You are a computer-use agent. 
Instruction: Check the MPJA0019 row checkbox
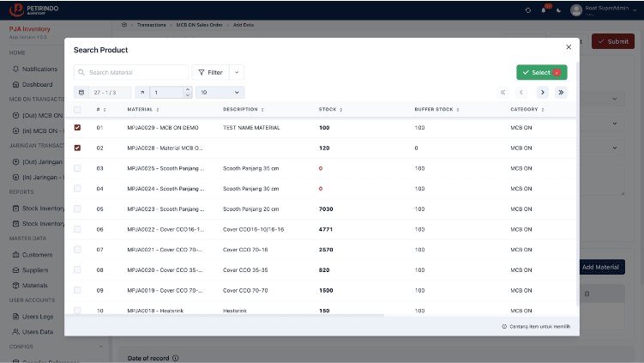coord(77,290)
